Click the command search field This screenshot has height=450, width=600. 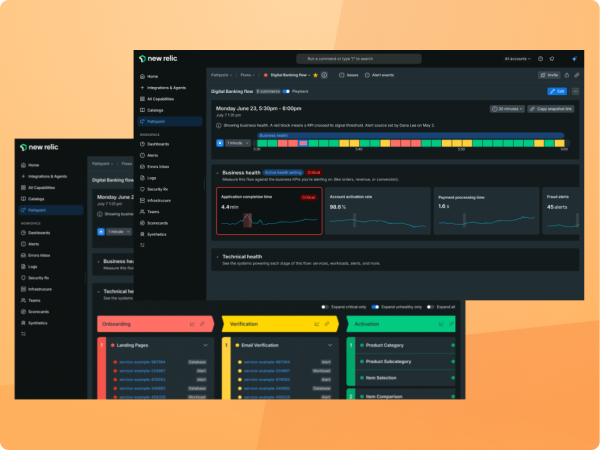(x=359, y=59)
